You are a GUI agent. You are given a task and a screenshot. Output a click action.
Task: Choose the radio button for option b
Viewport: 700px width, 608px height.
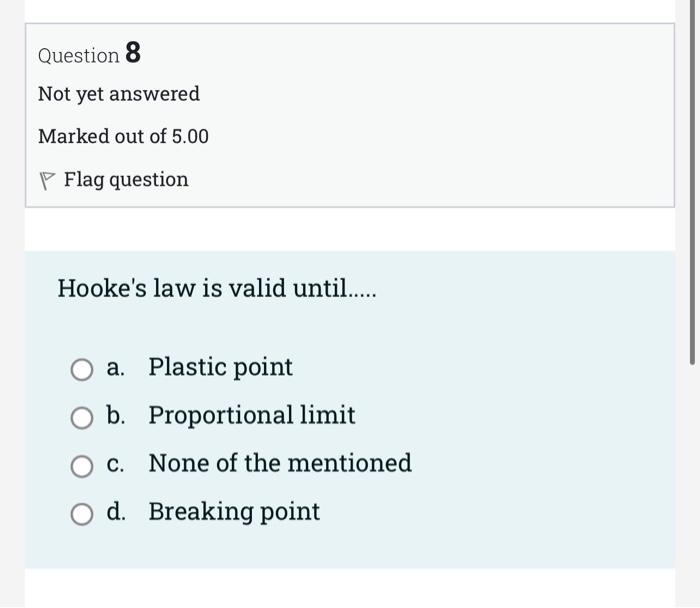[x=82, y=418]
